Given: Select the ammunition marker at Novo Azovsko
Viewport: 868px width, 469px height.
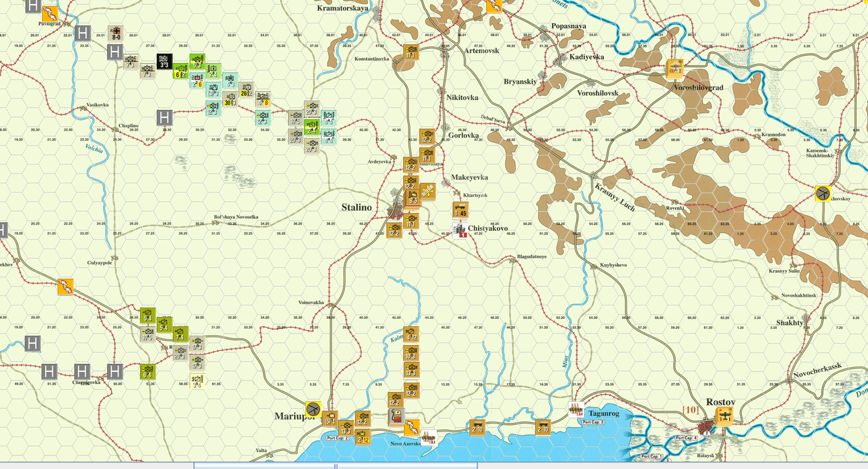Looking at the screenshot, I should tap(429, 438).
